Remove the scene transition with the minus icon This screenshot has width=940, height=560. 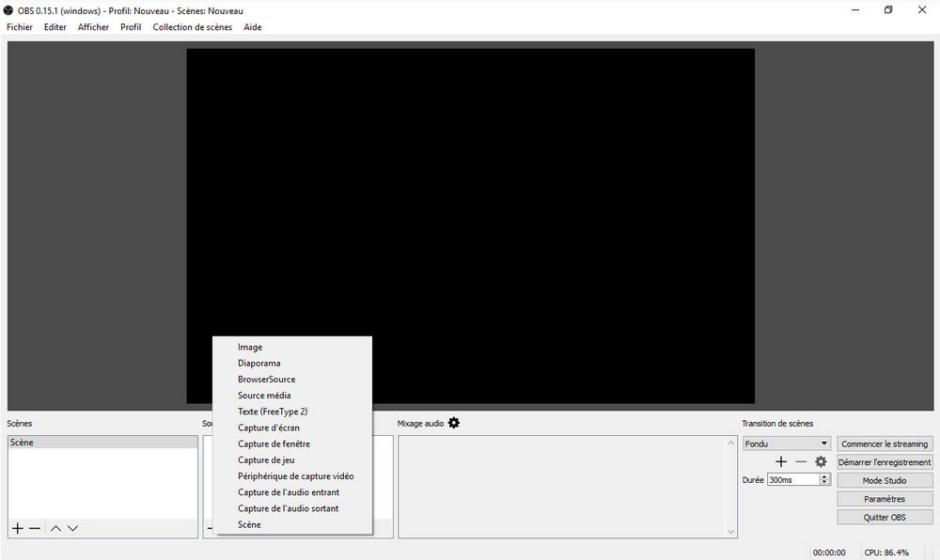click(x=801, y=461)
